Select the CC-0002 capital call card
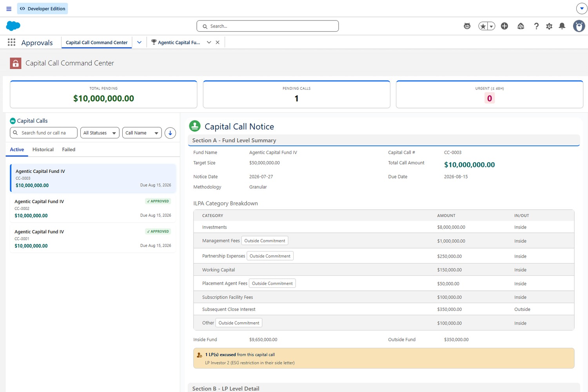The width and height of the screenshot is (588, 392). pyautogui.click(x=93, y=208)
